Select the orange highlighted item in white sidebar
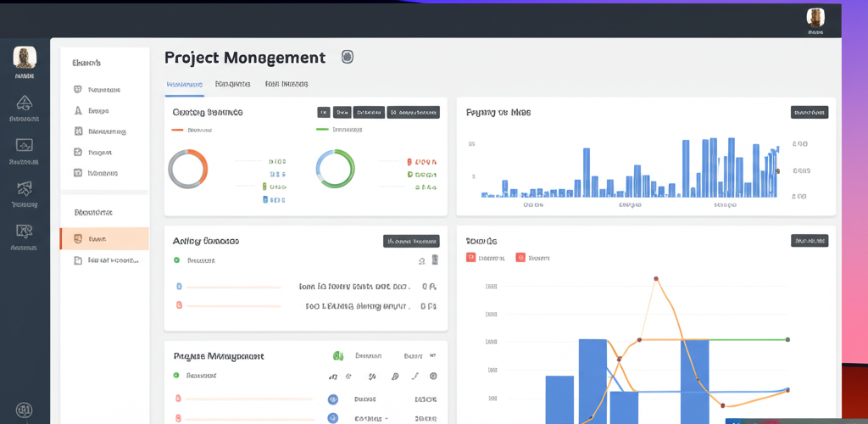This screenshot has height=424, width=868. 104,239
